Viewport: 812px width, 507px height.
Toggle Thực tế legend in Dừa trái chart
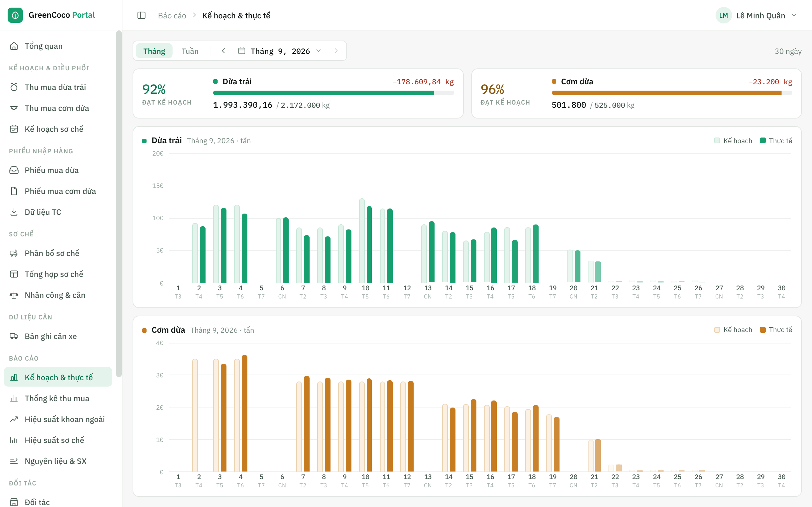pos(776,140)
